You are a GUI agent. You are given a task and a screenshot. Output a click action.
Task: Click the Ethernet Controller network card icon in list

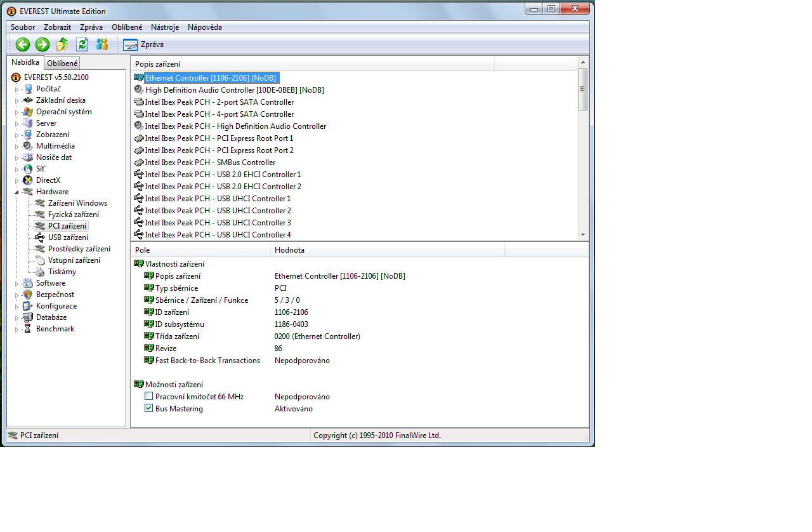139,77
